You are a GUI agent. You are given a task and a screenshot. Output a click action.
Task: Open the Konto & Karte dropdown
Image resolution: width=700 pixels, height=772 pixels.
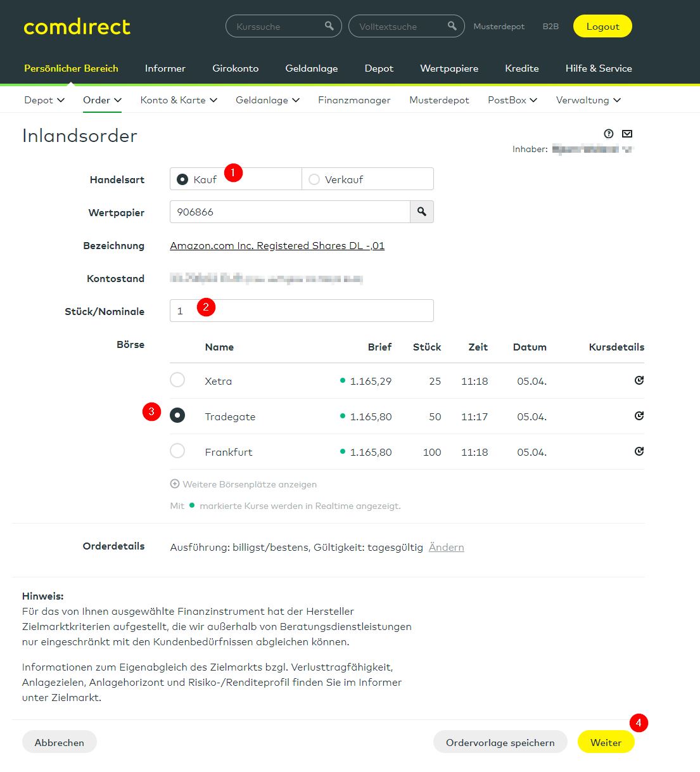(179, 100)
